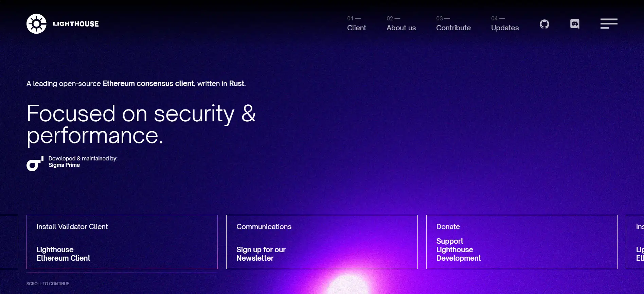Click the Sigma Prime logo icon
The width and height of the screenshot is (644, 294).
point(35,163)
